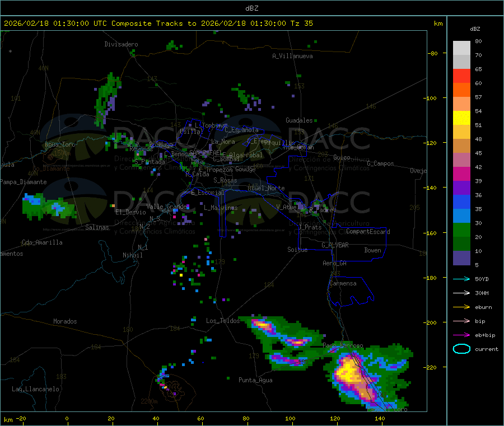Screen dimensions: 504x426
Task: Click the -200 km vertical axis label
Action: tap(429, 322)
